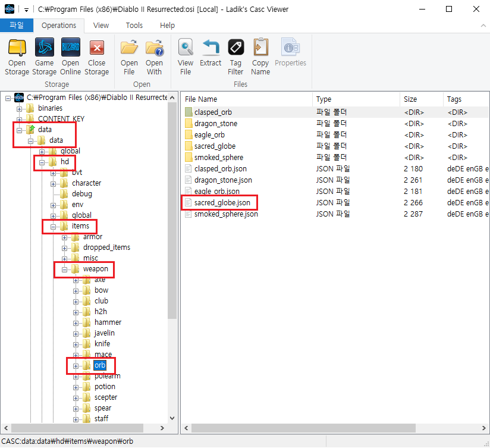Switch to the Operations ribbon tab
Screen dimensions: 490x448
tap(59, 26)
